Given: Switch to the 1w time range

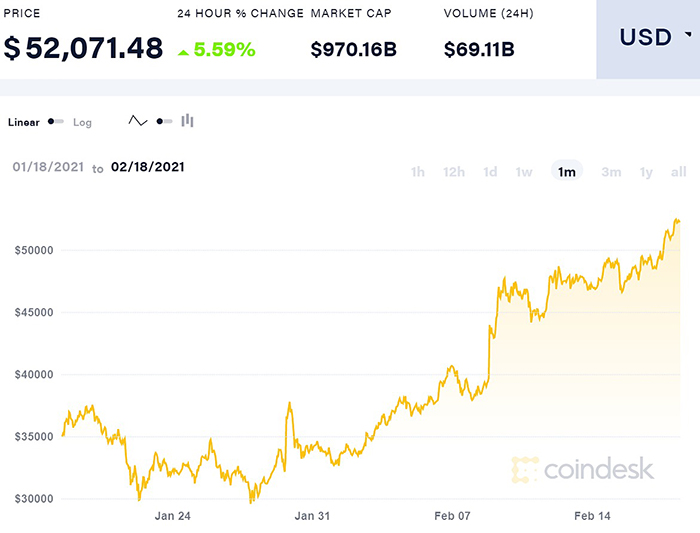Looking at the screenshot, I should coord(524,172).
